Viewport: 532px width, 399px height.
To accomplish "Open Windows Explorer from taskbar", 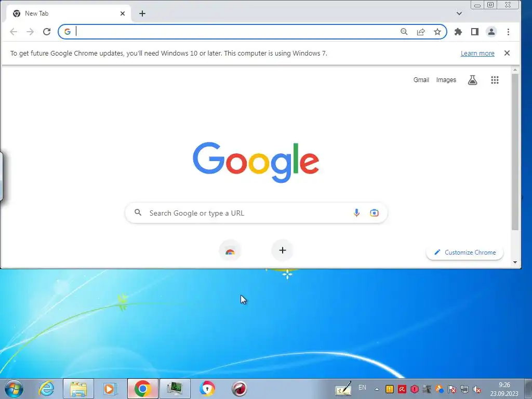I will [78, 389].
